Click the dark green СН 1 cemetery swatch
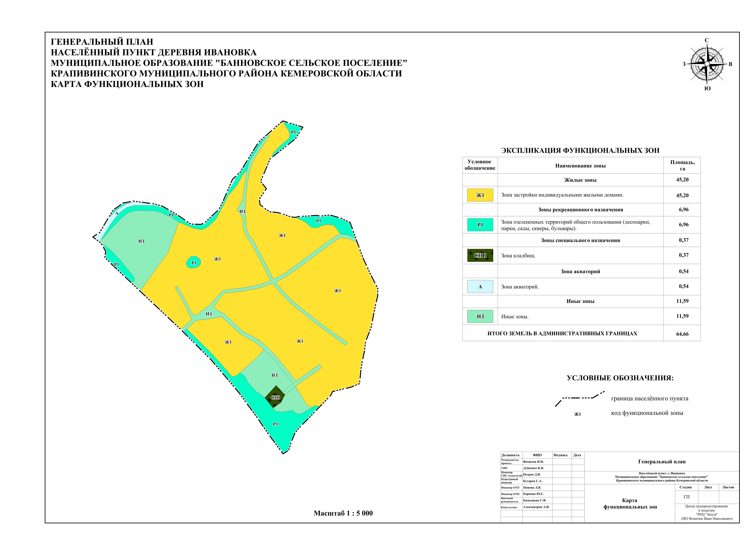This screenshot has height=540, width=756. [x=480, y=255]
